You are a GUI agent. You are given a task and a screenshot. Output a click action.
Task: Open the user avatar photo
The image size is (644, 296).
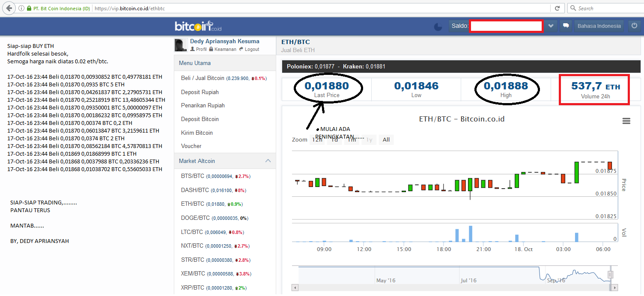click(181, 45)
